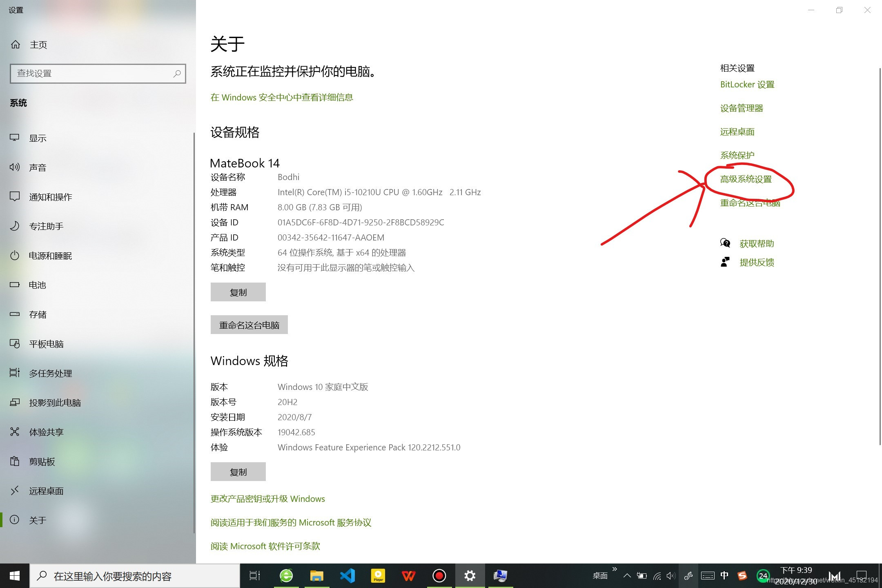Viewport: 882px width, 588px height.
Task: Open 更改产品密钥或升级 Windows link
Action: (x=268, y=499)
